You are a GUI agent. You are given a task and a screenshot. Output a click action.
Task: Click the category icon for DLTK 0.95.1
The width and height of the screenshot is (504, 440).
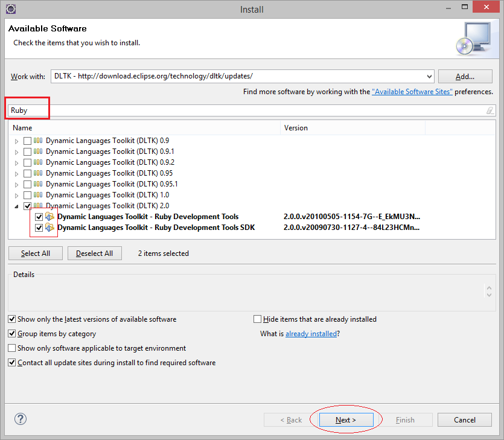(x=38, y=184)
